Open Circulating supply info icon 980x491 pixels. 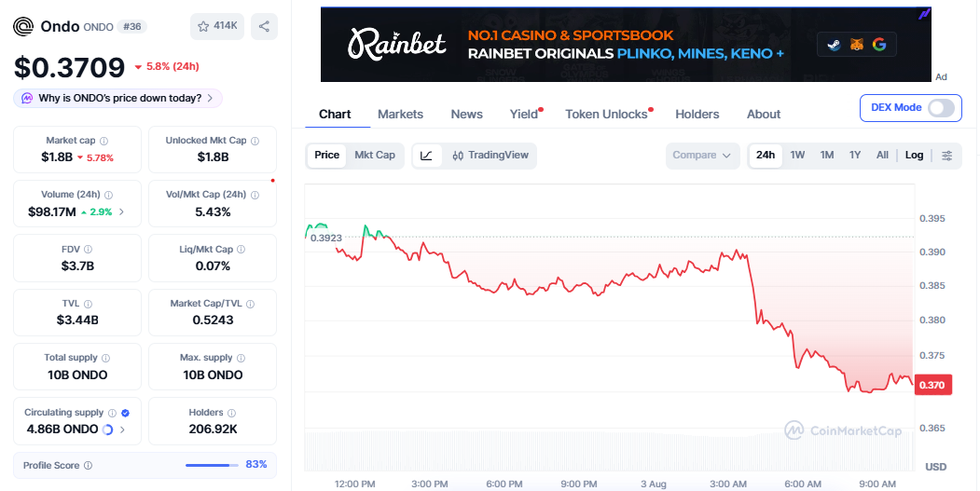[112, 413]
